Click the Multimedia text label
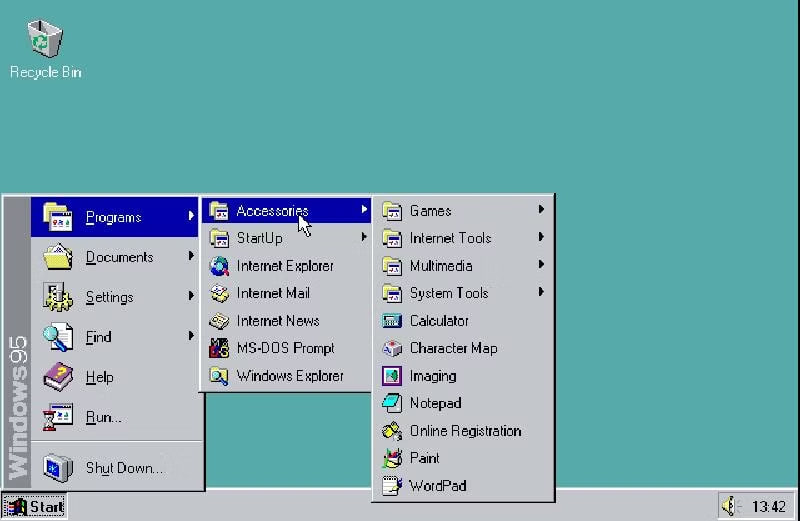Image resolution: width=800 pixels, height=521 pixels. (x=441, y=266)
